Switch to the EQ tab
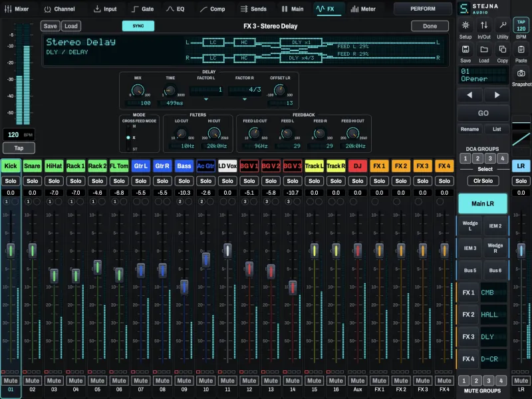This screenshot has width=532, height=399. coord(176,9)
